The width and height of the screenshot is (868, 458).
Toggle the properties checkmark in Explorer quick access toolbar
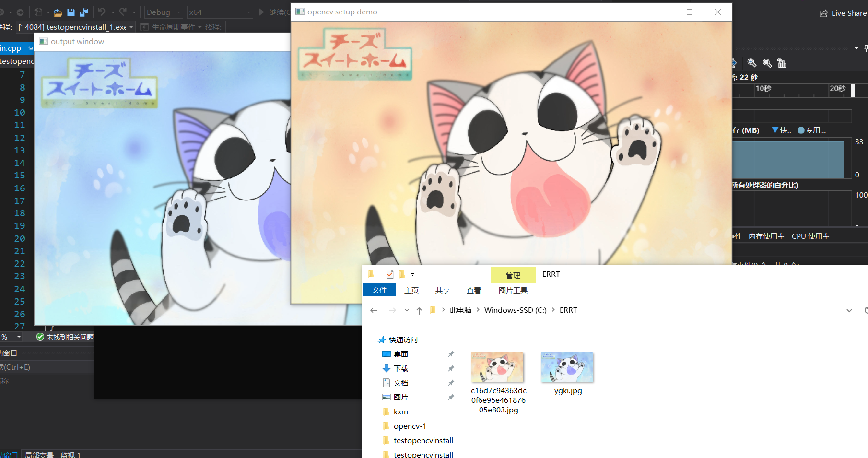390,274
